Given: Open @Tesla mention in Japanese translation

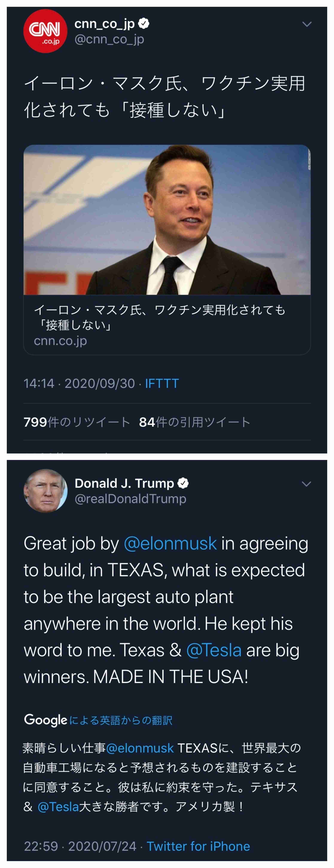Looking at the screenshot, I should tap(58, 807).
